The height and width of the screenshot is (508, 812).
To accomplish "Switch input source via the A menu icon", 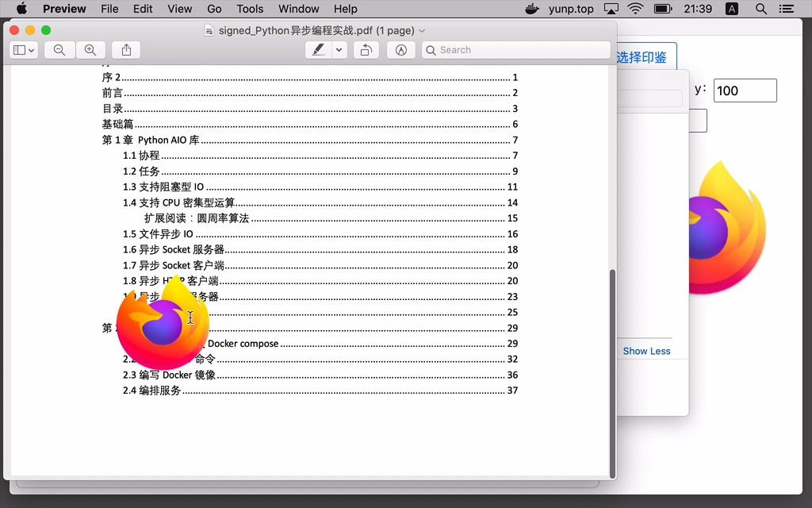I will (x=730, y=9).
